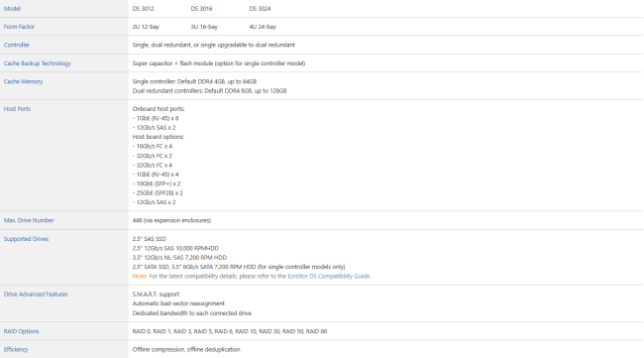This screenshot has height=358, width=644.
Task: Select the Supported Drives row label
Action: (x=26, y=239)
